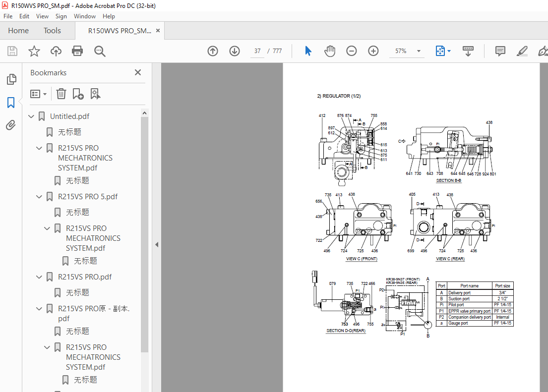Zoom out with minus button
Image resolution: width=548 pixels, height=392 pixels.
point(351,51)
